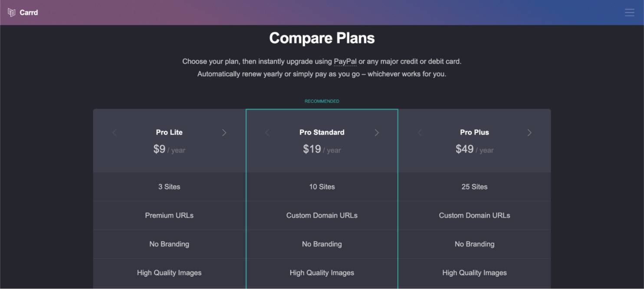Select the recommended Pro Standard plan

tap(322, 140)
